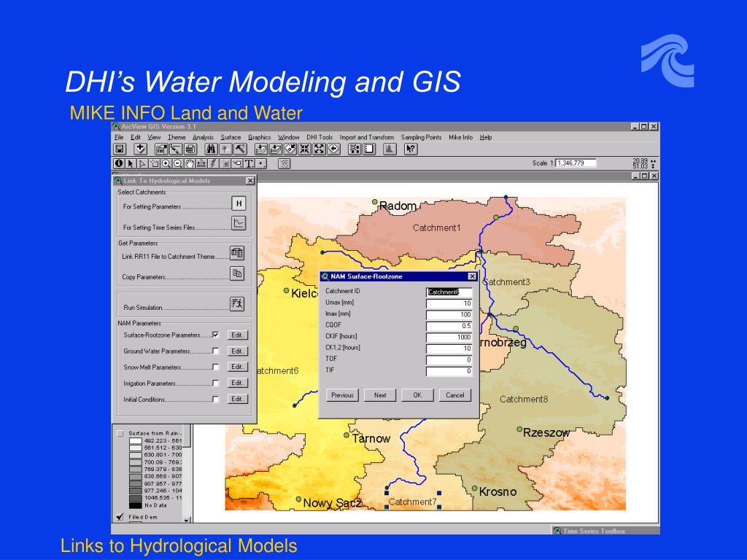Click Link RR11 File to Catchment Theme icon

coord(237,253)
